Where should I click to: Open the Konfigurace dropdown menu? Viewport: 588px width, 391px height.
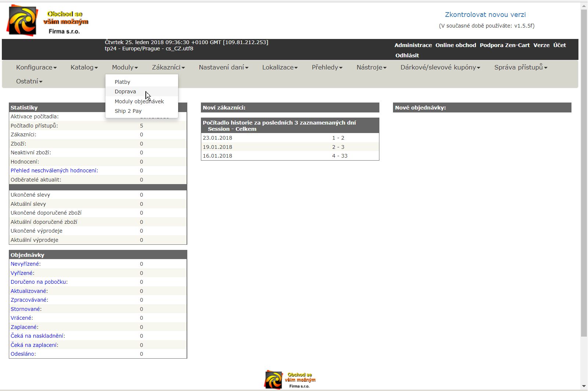36,67
